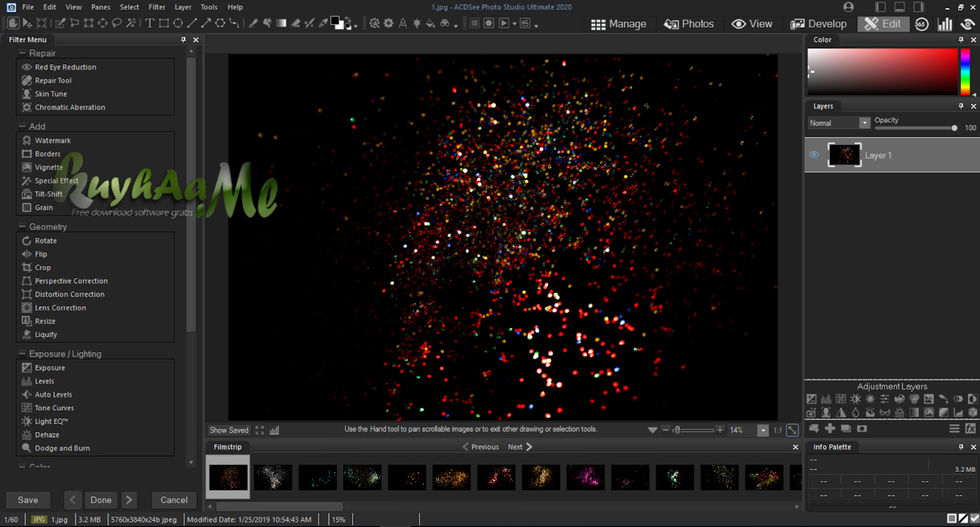Viewport: 980px width, 527px height.
Task: Click the Cancel button
Action: click(x=174, y=500)
